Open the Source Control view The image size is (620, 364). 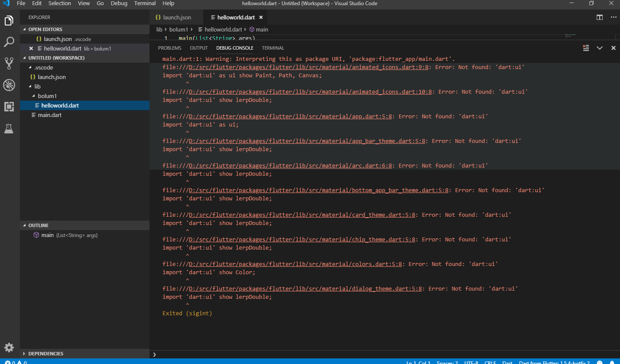[9, 63]
